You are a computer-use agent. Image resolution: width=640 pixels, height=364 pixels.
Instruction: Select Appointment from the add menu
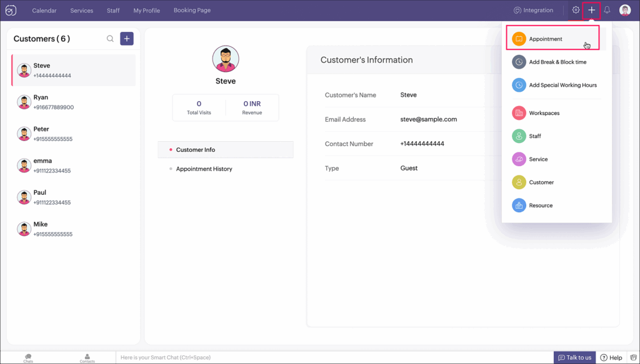[552, 38]
